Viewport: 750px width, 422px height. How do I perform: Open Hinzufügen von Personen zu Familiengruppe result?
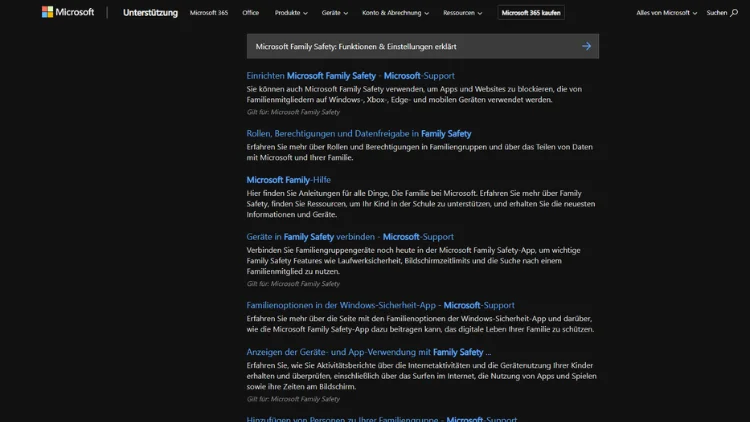pos(382,419)
